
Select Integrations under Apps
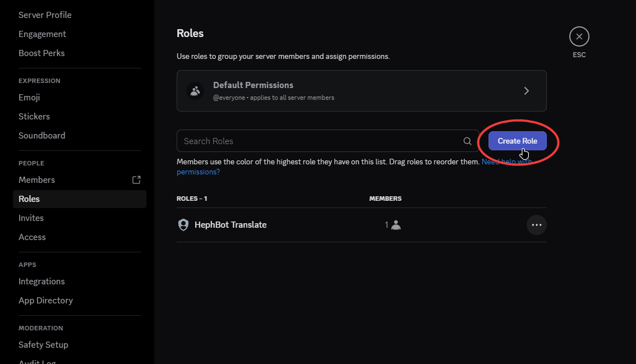42,282
